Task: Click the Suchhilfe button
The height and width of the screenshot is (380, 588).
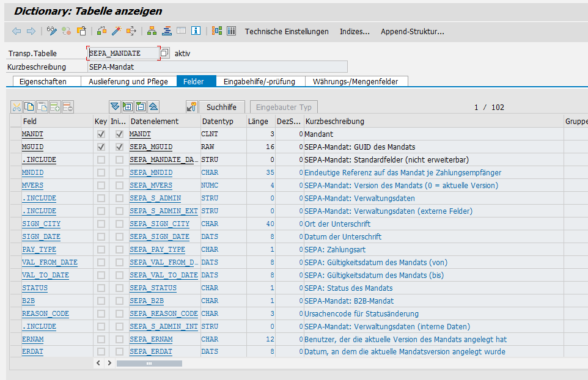Action: pyautogui.click(x=221, y=107)
